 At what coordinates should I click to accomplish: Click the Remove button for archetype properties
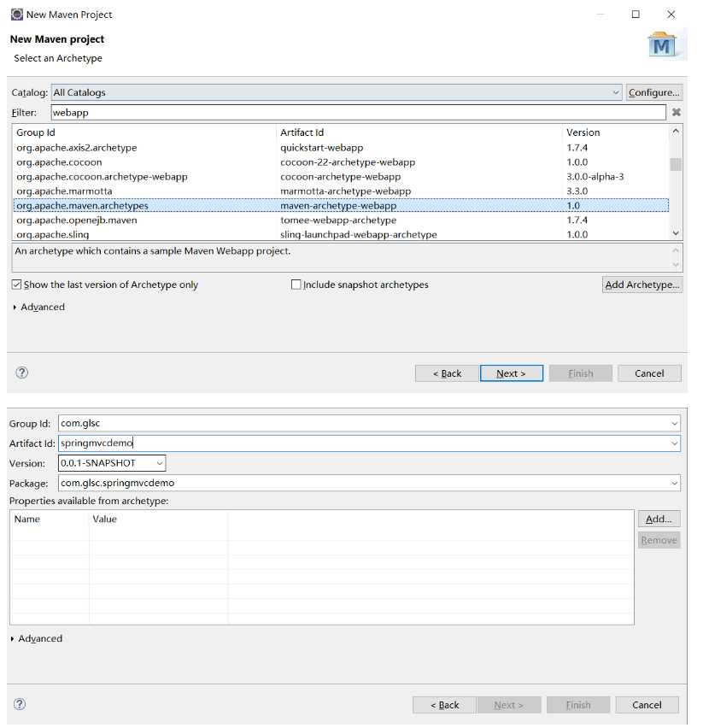659,540
